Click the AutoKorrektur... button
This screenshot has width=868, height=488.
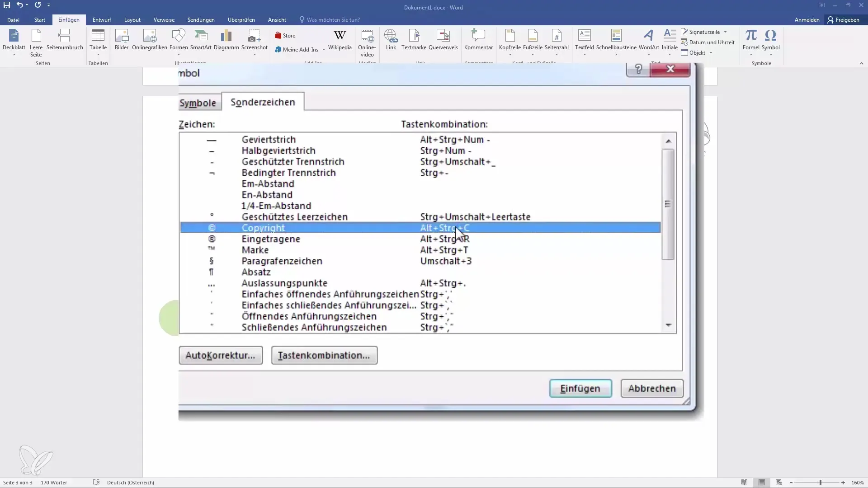221,355
